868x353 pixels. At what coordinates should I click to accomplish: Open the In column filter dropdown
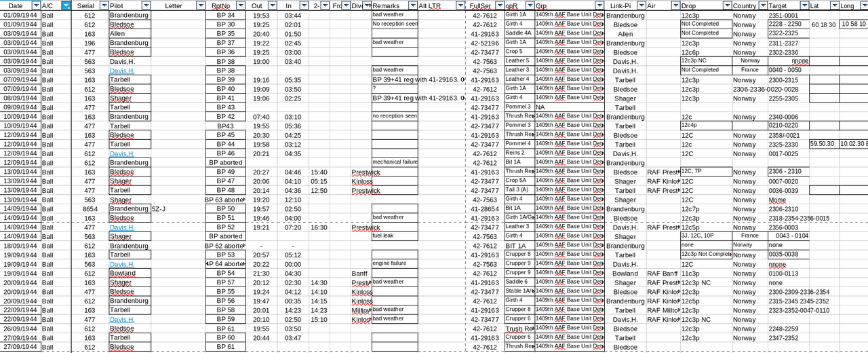304,5
